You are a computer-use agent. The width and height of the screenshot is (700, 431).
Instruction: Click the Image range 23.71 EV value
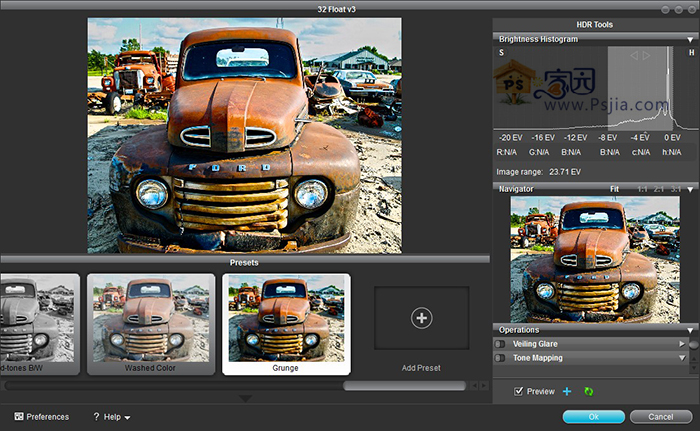point(565,172)
